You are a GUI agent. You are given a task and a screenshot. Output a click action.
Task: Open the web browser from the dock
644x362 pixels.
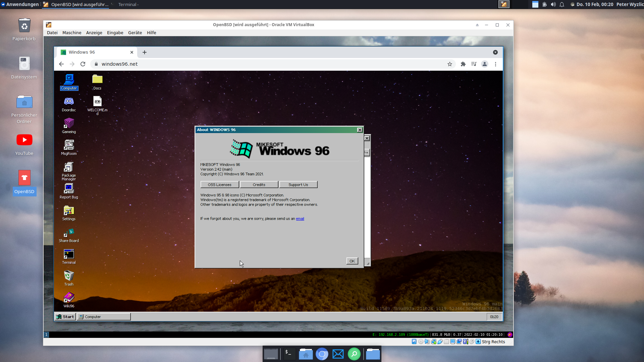[x=322, y=354]
